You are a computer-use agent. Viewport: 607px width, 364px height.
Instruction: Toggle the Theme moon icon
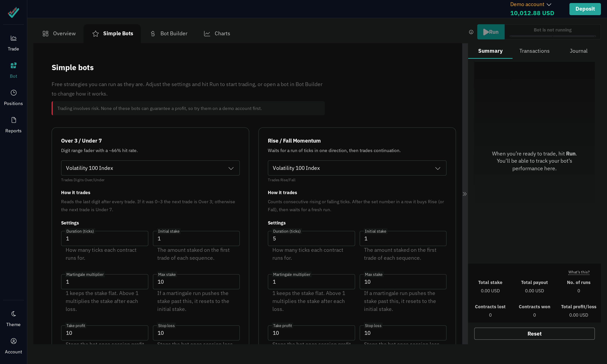point(13,314)
